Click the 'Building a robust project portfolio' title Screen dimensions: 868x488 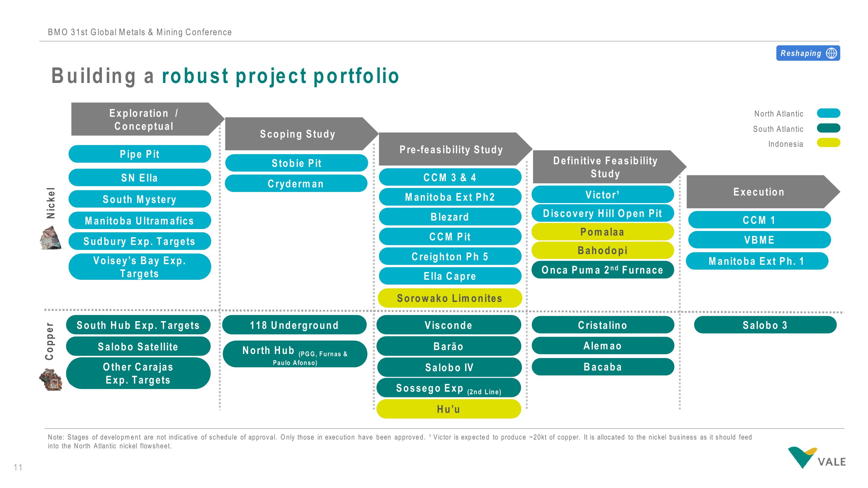225,76
